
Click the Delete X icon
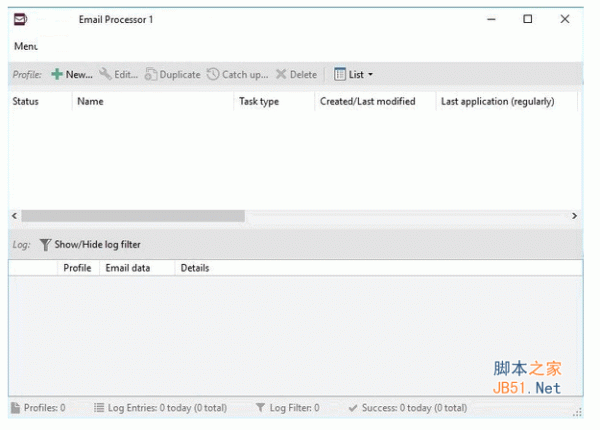click(x=281, y=75)
